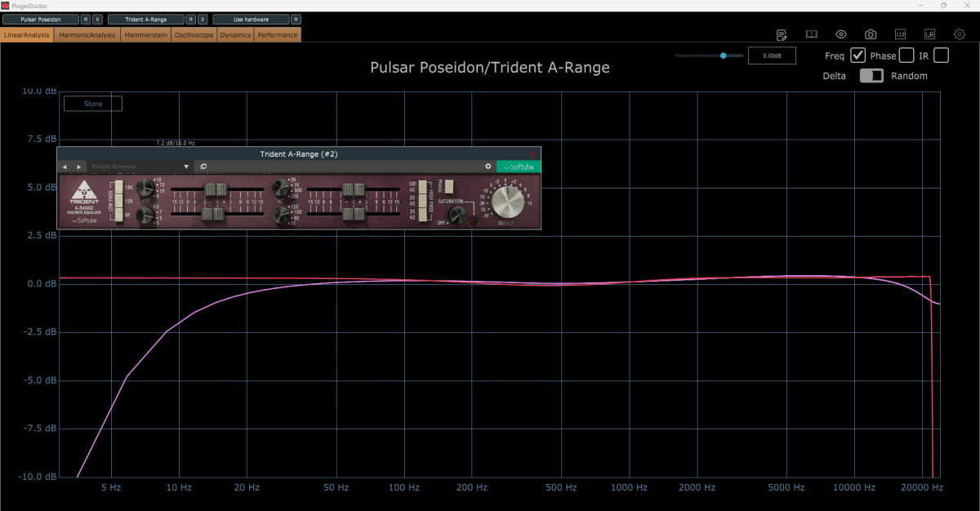Click PluginDoctor app icon in title bar
980x511 pixels.
(6, 5)
